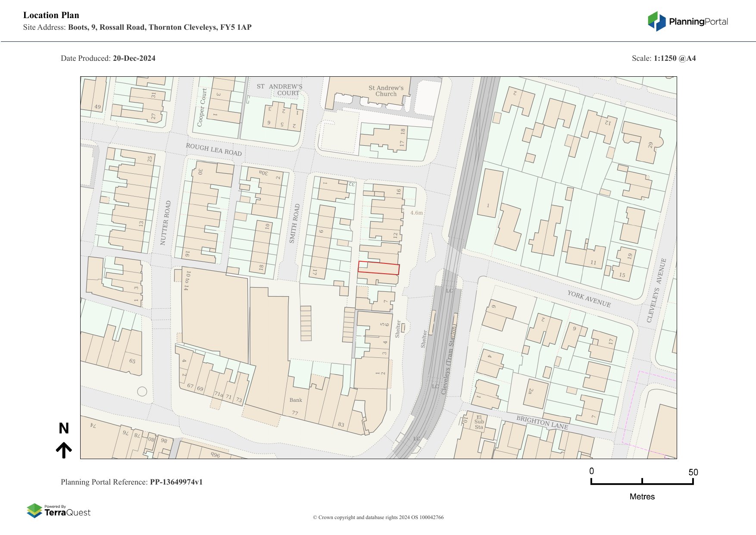Click the small circle near building 65
Screen dimensions: 756x535
pyautogui.click(x=142, y=391)
